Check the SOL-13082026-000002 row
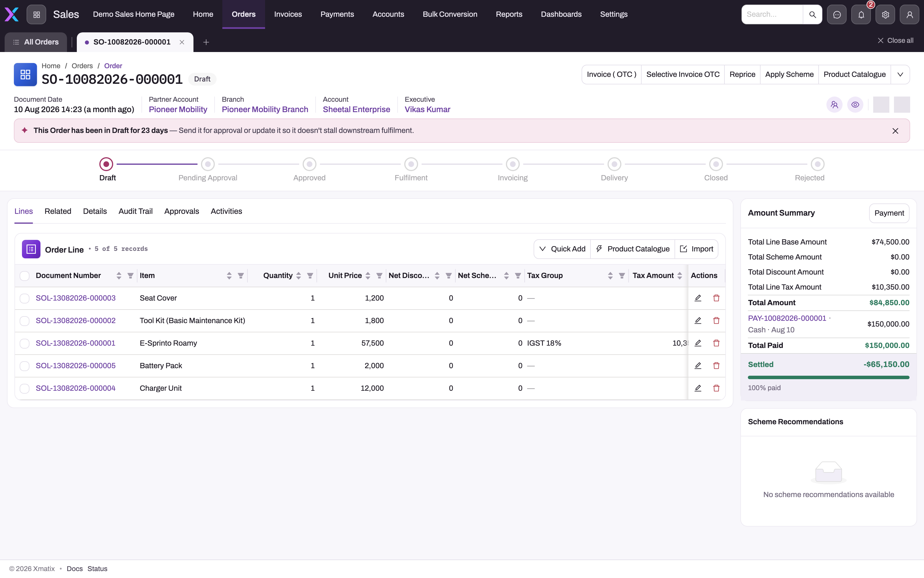Image resolution: width=924 pixels, height=578 pixels. 25,321
